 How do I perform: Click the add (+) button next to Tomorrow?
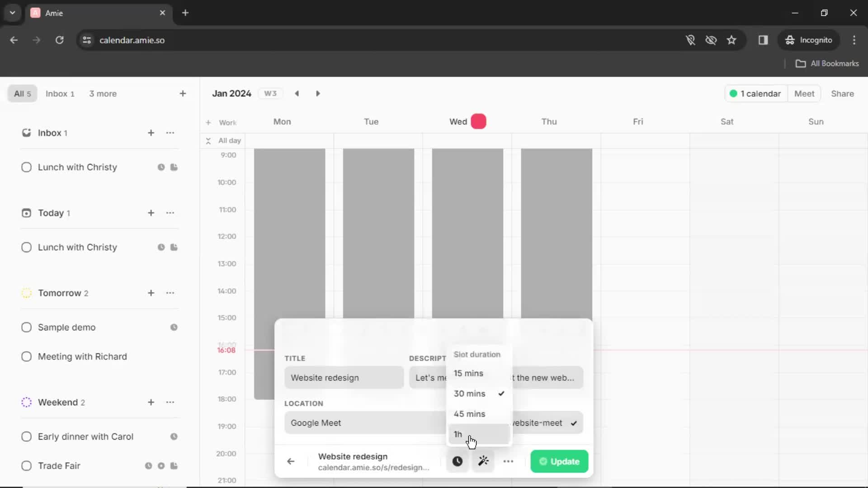151,292
